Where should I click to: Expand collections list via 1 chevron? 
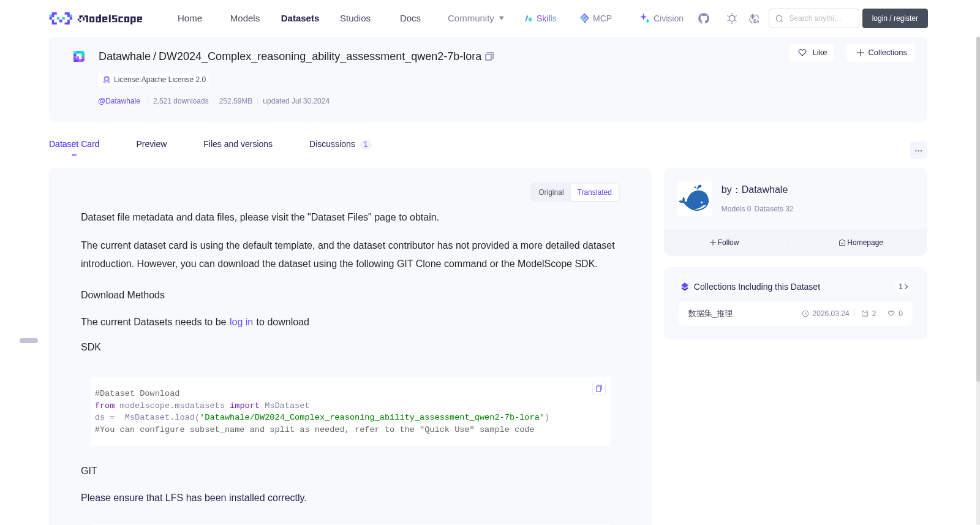(x=903, y=287)
